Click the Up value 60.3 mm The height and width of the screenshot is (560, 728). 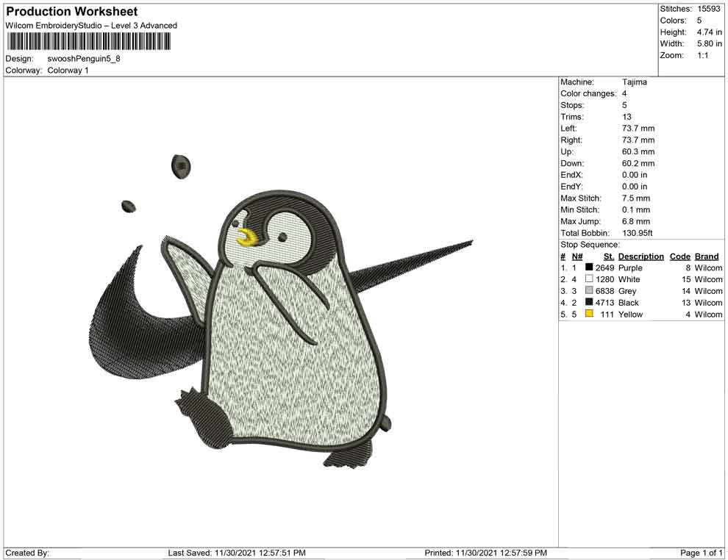638,151
